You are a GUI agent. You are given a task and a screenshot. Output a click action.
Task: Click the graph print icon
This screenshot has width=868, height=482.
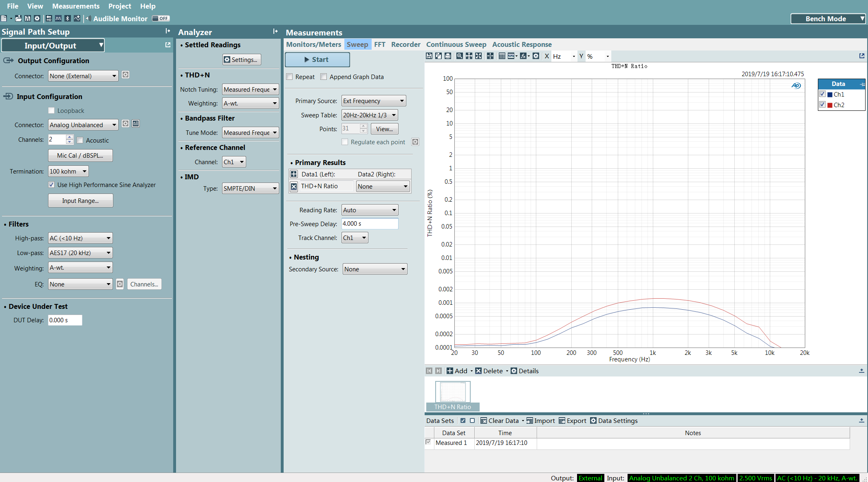(448, 56)
